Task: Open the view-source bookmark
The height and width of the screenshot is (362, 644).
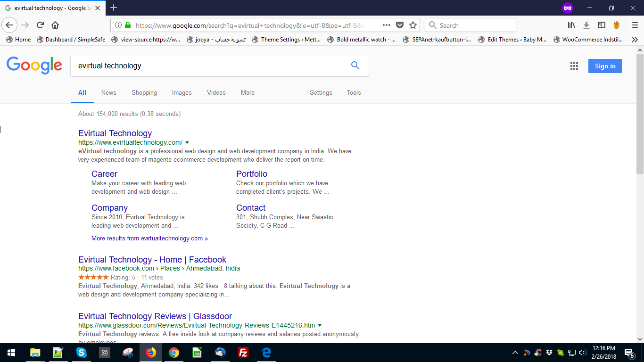Action: tap(146, 40)
